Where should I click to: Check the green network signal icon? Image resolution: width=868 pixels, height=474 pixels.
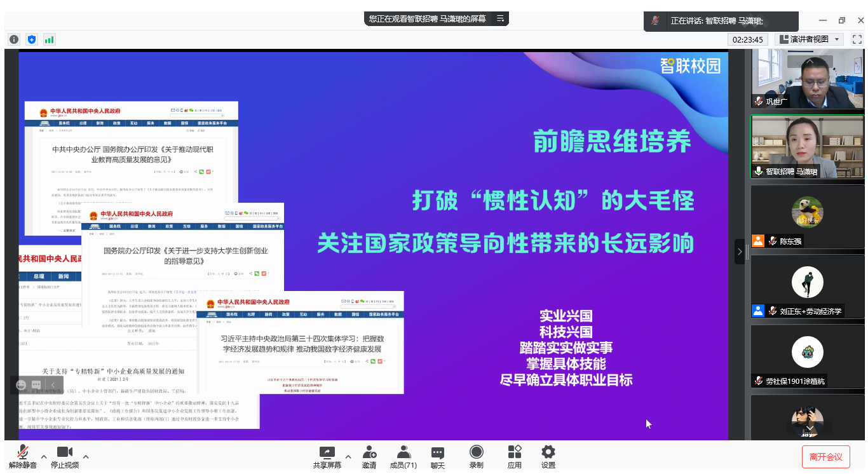pos(49,39)
